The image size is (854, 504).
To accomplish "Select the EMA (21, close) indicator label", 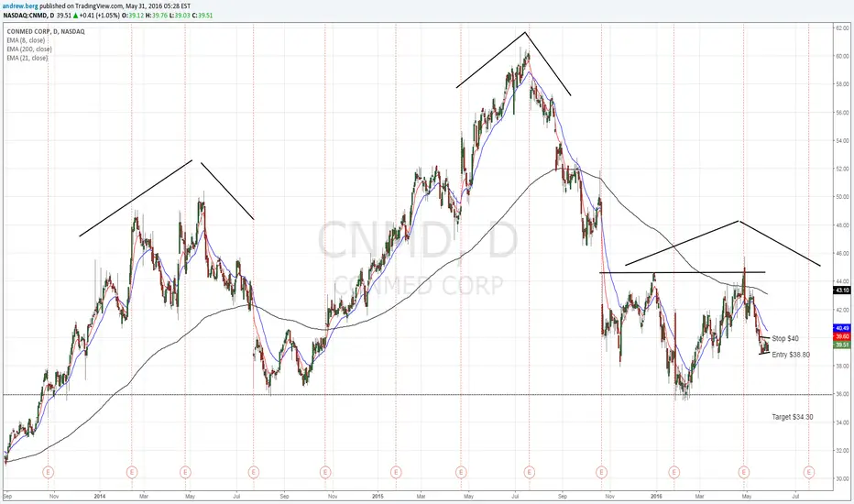I will click(x=27, y=58).
